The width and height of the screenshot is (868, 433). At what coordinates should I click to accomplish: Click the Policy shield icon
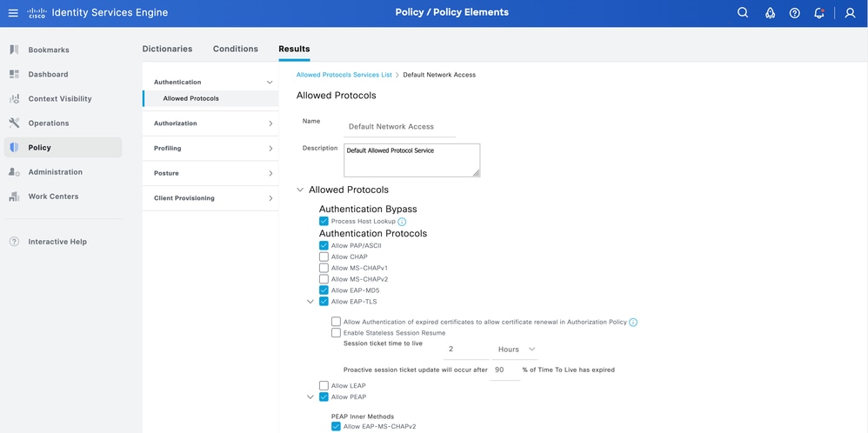point(15,147)
